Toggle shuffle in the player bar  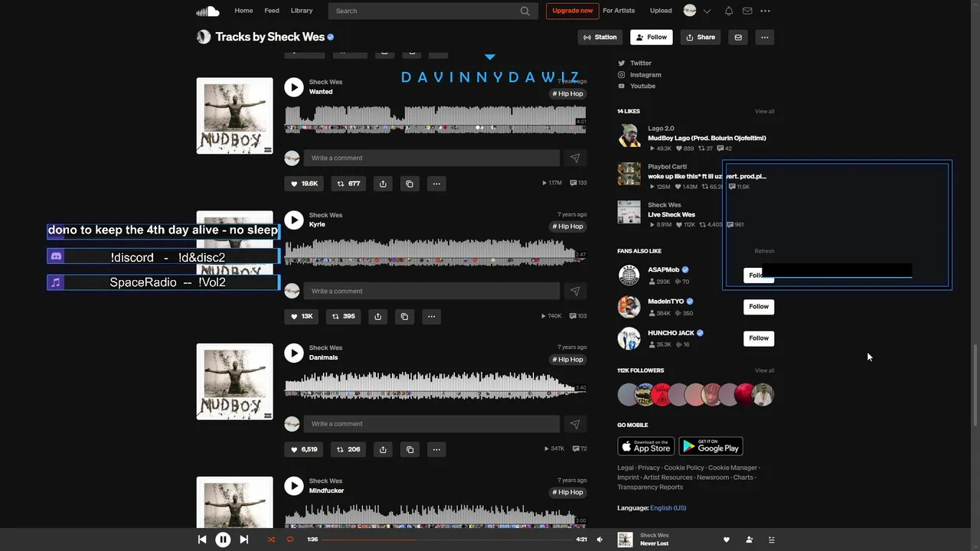271,540
